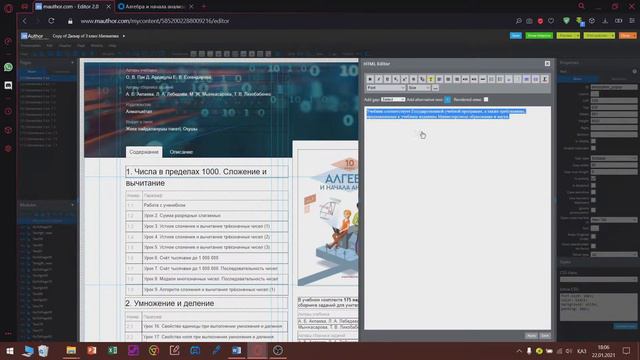This screenshot has height=360, width=640.
Task: Switch to the mauthor.com Editor 2.0 tab
Action: (x=73, y=7)
